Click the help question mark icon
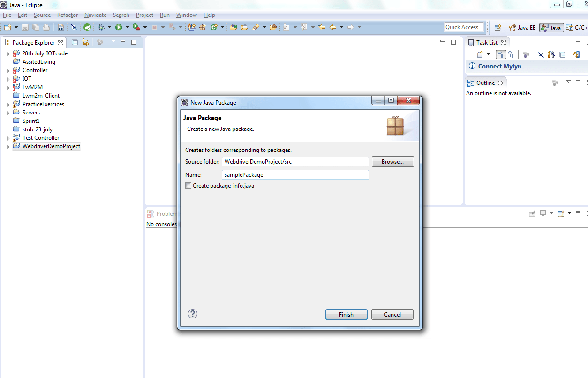The image size is (588, 378). [193, 314]
